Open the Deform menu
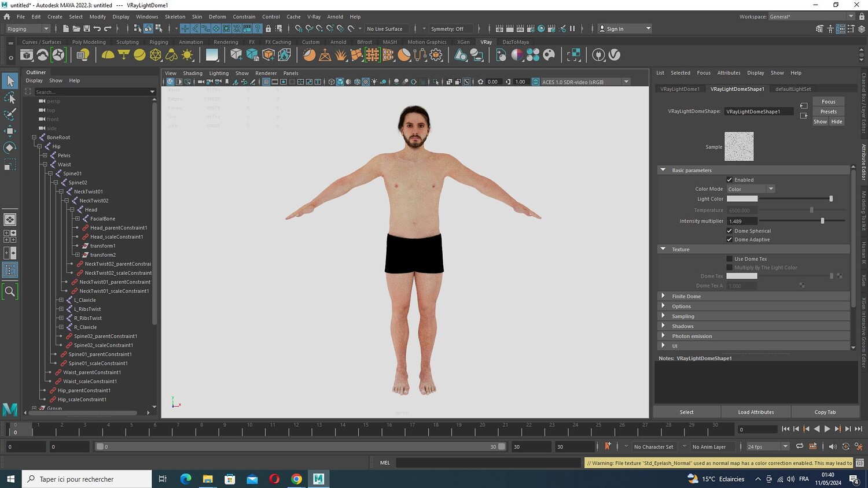 click(217, 17)
